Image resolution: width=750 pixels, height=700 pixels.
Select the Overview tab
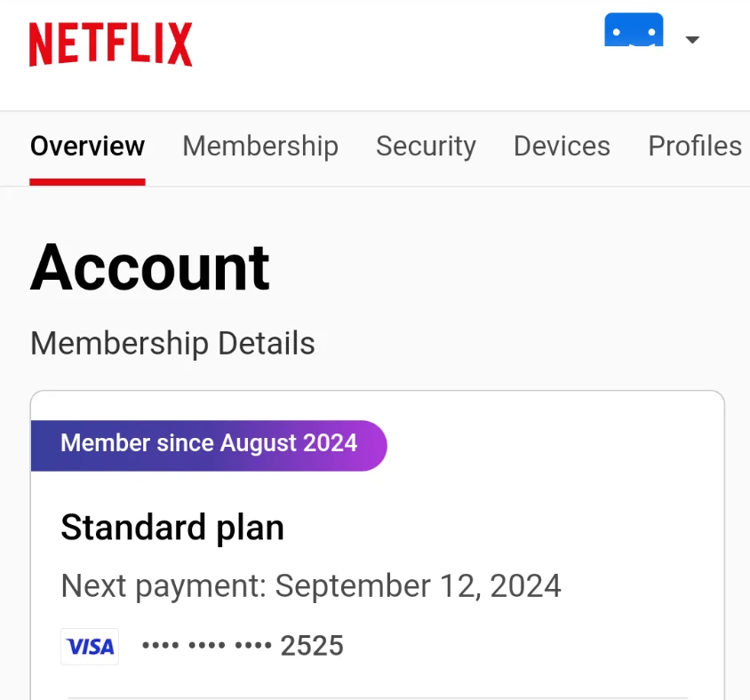point(88,147)
